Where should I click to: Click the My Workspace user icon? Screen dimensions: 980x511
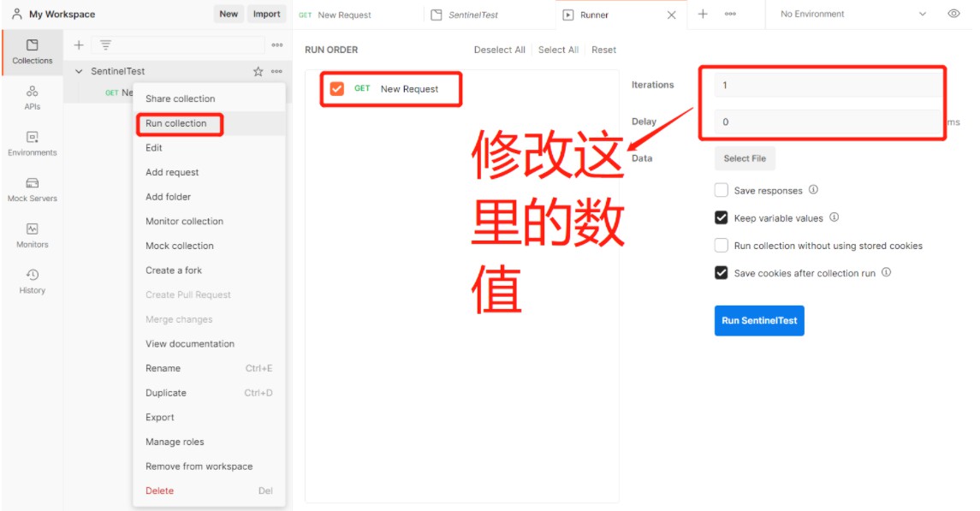pos(17,14)
